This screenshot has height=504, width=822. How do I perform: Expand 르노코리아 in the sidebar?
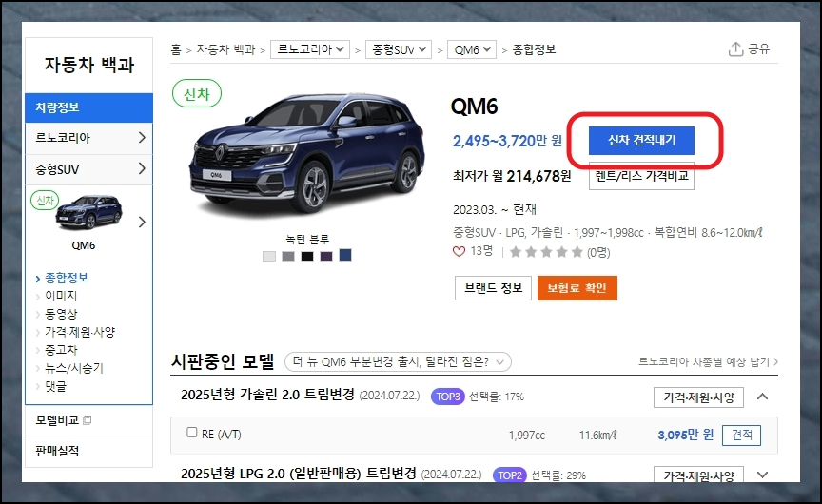click(88, 138)
